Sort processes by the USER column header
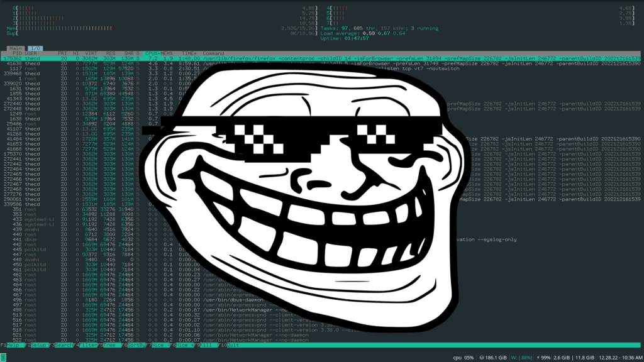The height and width of the screenshot is (362, 644). pyautogui.click(x=31, y=53)
